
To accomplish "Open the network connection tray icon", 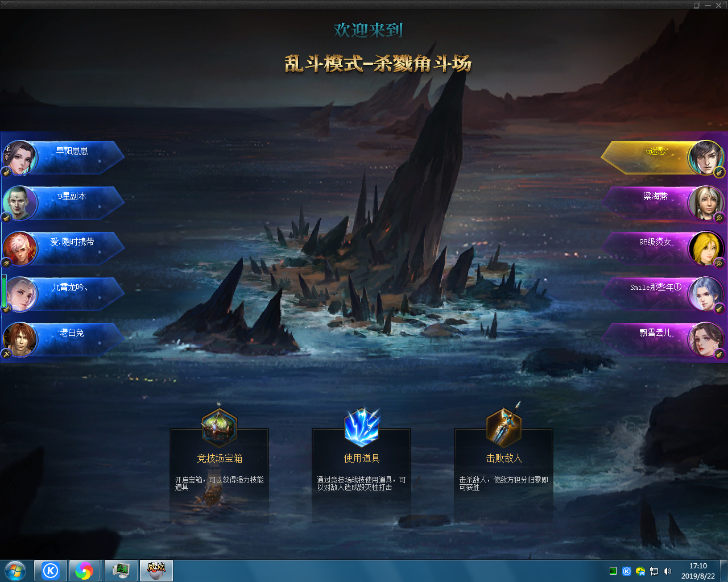I will pos(654,571).
